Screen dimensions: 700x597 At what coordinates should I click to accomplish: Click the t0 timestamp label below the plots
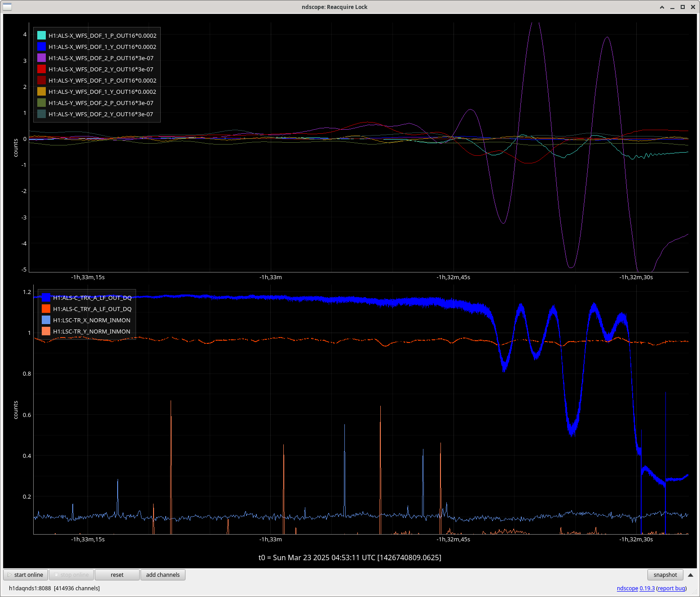(x=350, y=557)
